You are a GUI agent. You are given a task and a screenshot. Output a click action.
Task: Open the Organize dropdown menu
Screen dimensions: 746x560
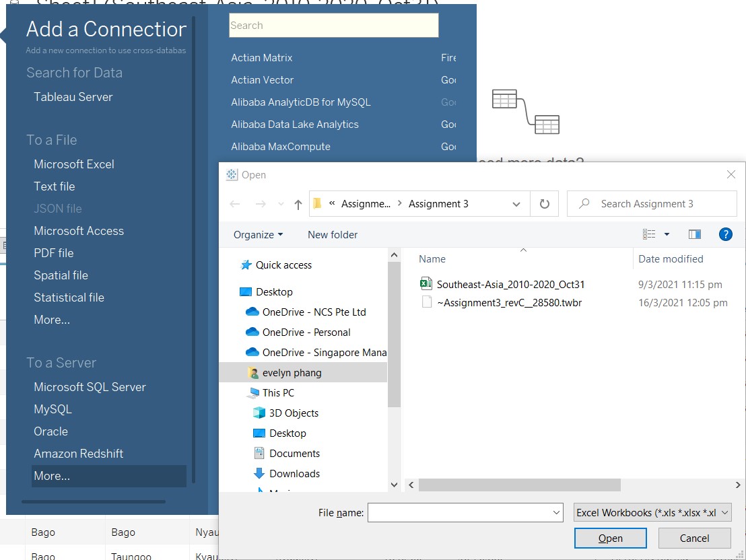(258, 235)
